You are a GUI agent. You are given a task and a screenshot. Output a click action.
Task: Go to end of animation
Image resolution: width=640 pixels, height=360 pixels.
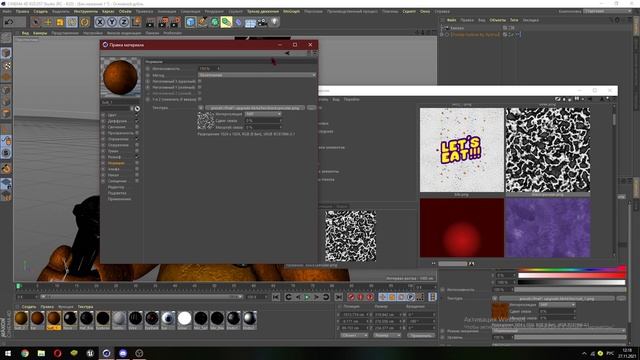(x=338, y=297)
